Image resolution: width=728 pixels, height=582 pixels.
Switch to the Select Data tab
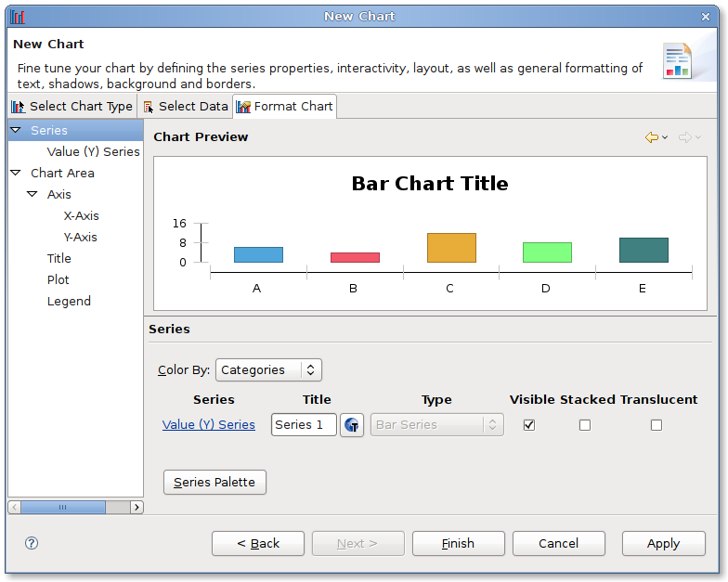click(x=186, y=106)
